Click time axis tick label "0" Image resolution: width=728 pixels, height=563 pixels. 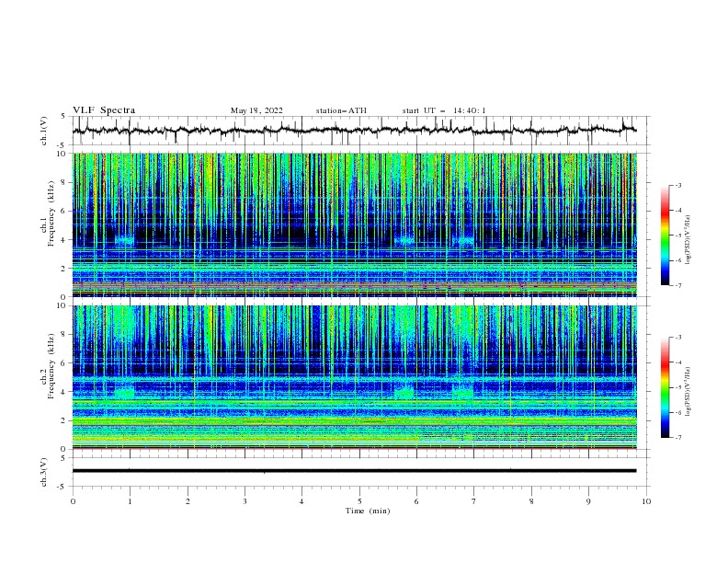click(73, 501)
